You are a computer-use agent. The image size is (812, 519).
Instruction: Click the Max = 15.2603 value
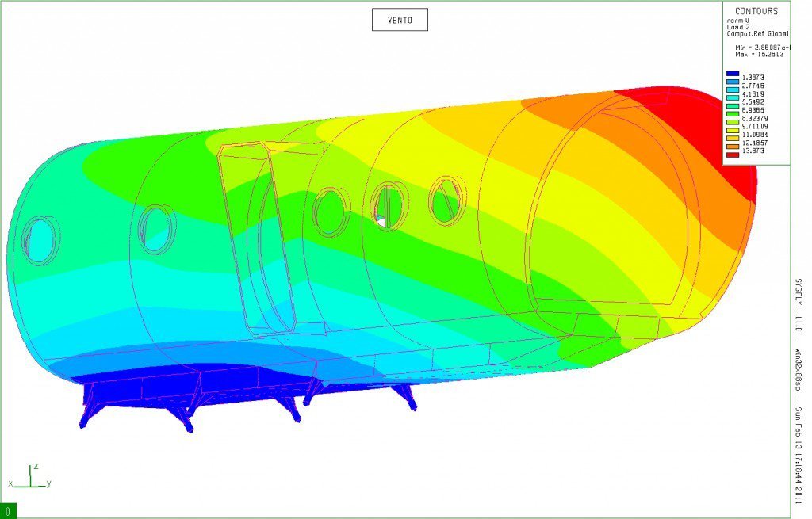point(760,55)
